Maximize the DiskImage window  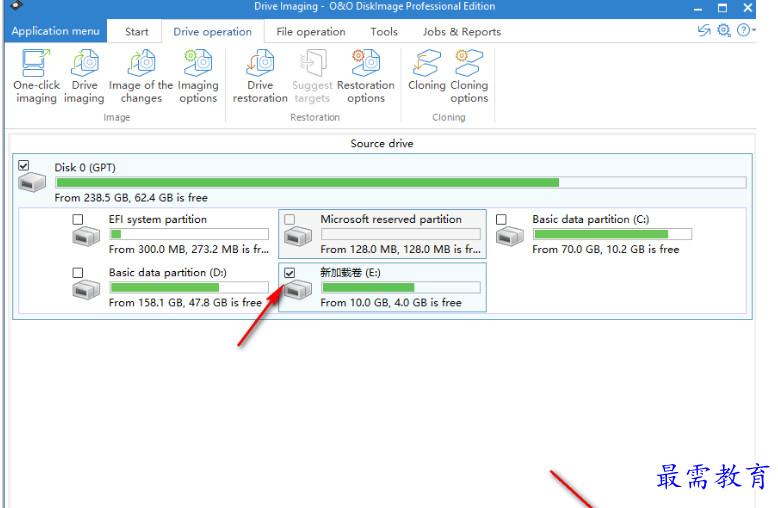722,8
